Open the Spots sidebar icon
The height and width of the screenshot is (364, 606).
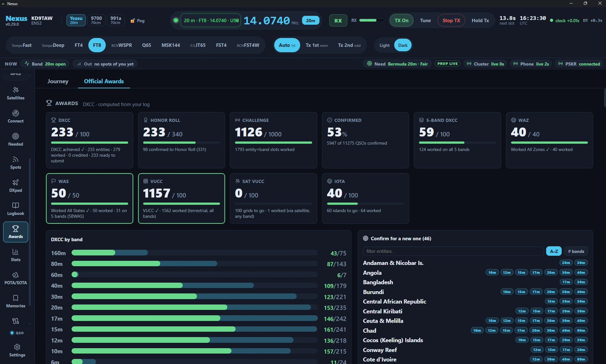(x=16, y=163)
